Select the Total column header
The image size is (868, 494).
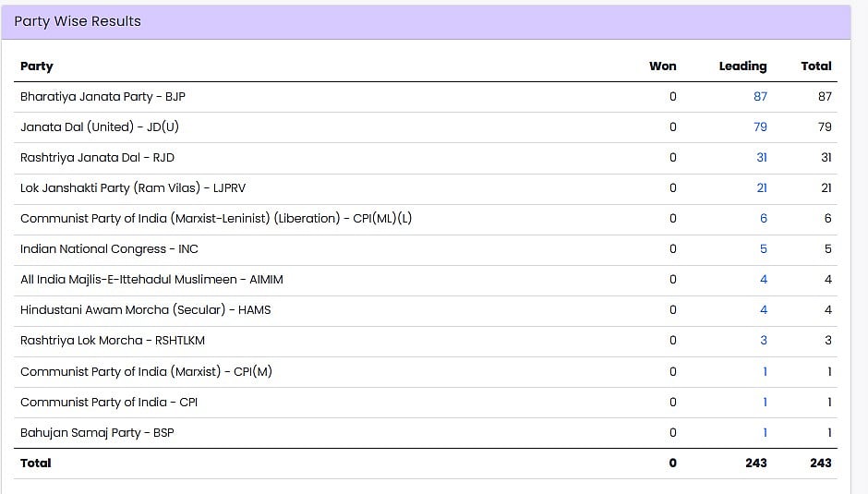(815, 66)
